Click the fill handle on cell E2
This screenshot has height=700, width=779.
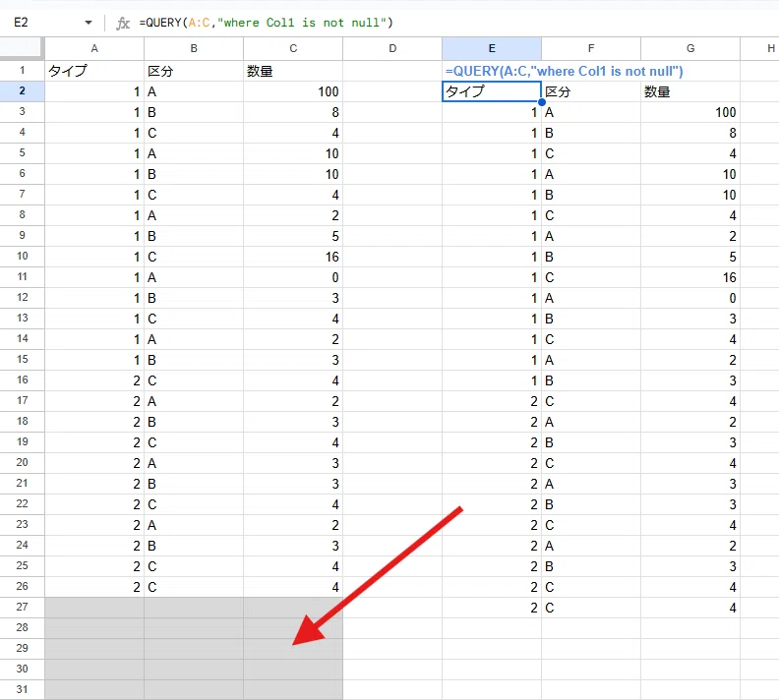tap(542, 102)
